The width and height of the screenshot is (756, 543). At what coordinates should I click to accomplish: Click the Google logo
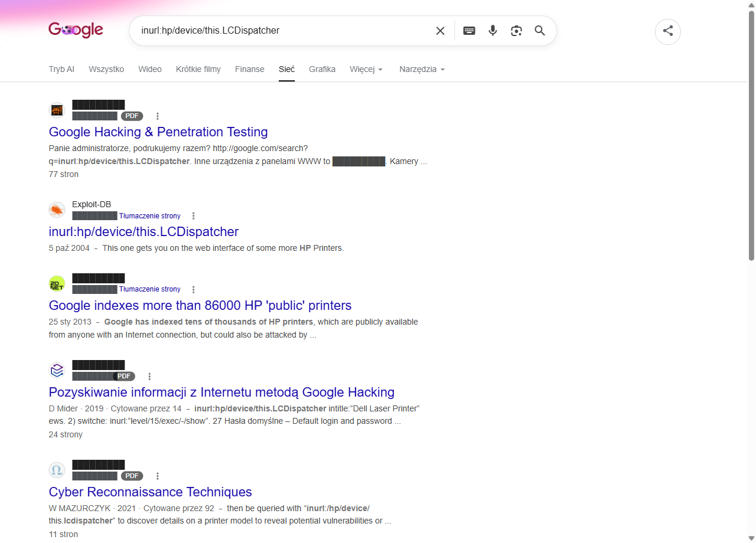tap(76, 30)
